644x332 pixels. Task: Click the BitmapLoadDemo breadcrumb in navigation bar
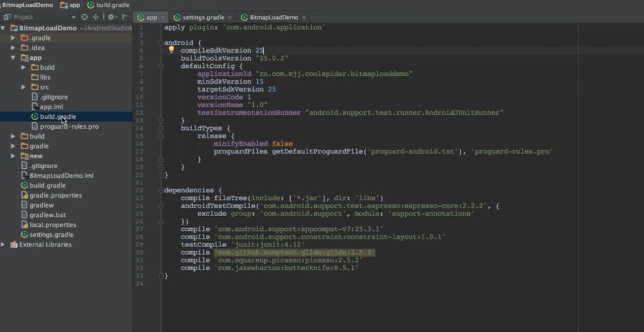pyautogui.click(x=27, y=5)
